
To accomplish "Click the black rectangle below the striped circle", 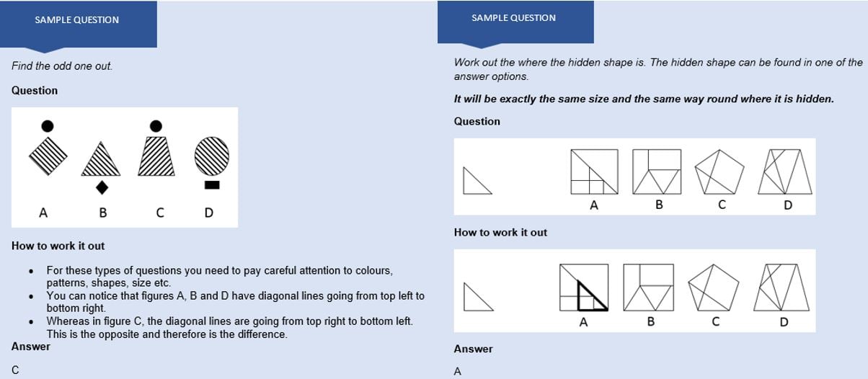I will tap(212, 185).
